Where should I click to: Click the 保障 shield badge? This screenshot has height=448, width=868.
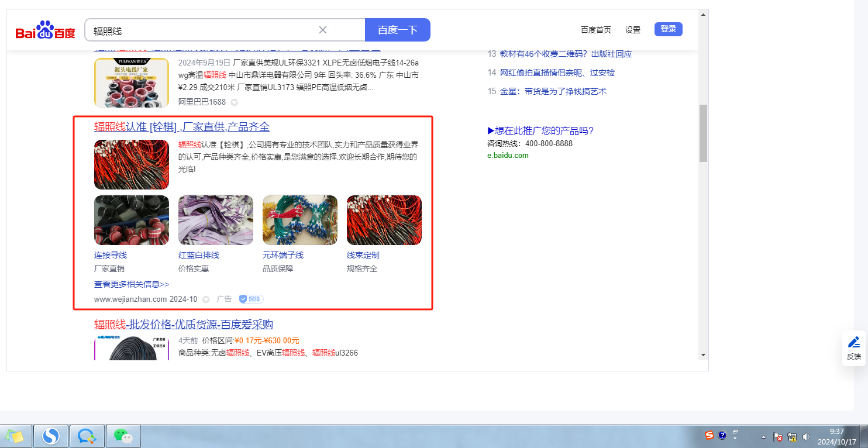(251, 299)
